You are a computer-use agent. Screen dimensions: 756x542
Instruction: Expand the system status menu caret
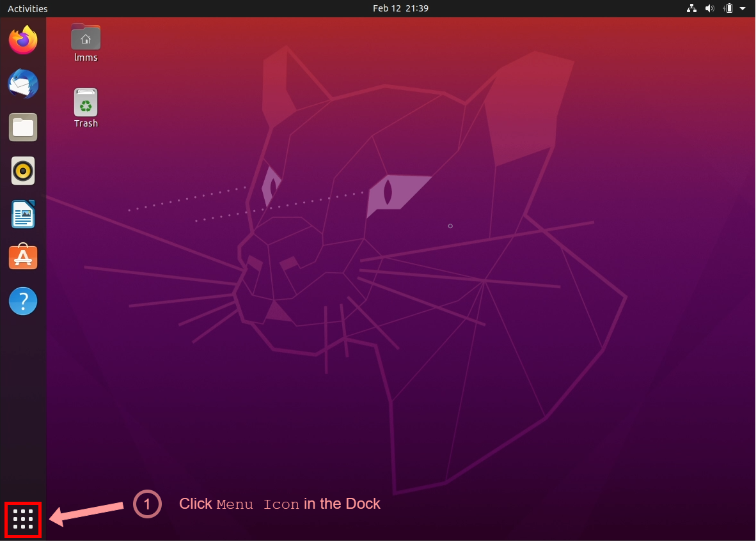[x=744, y=8]
